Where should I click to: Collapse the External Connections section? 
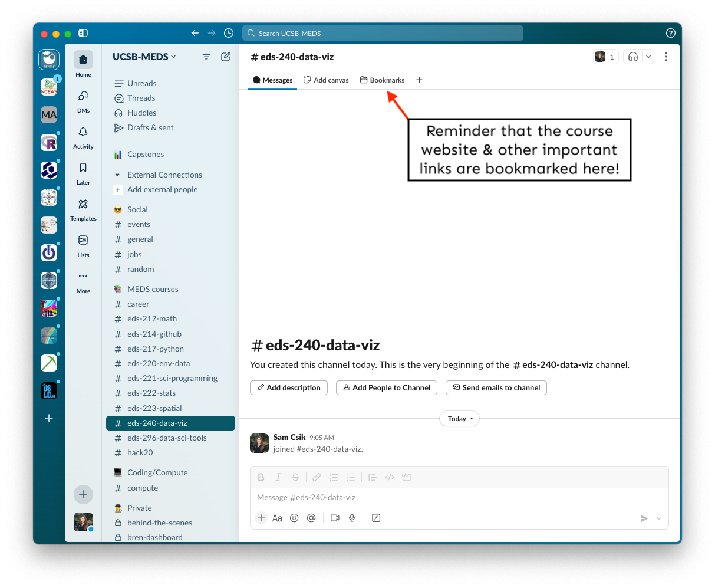(117, 175)
